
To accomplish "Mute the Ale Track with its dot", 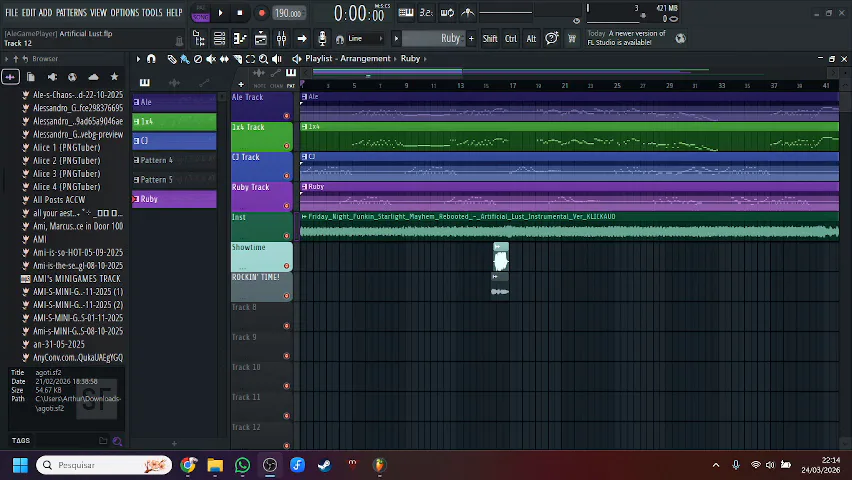I will click(x=286, y=116).
